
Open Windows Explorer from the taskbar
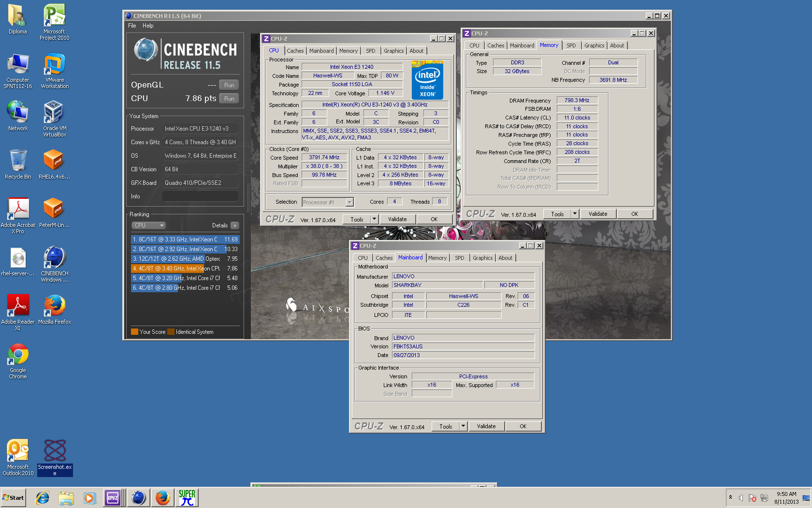click(x=66, y=498)
